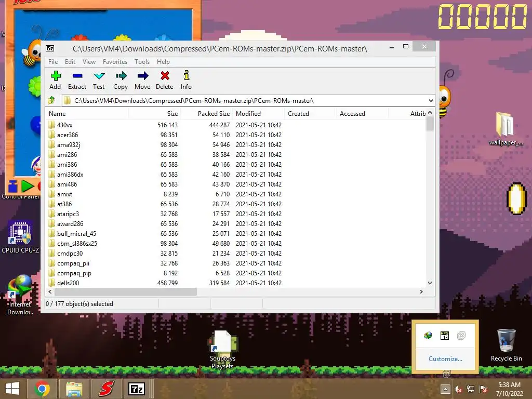
Task: Select the award286 row
Action: [x=235, y=223]
